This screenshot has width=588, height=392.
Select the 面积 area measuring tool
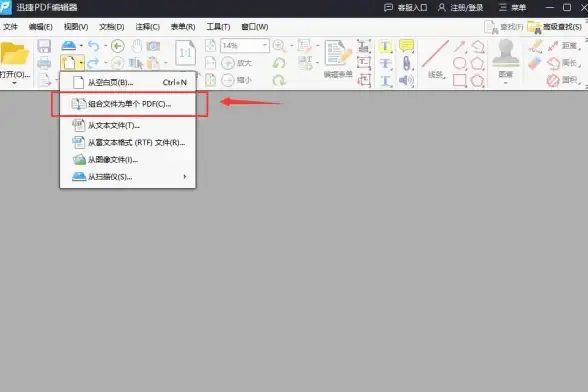tap(564, 80)
